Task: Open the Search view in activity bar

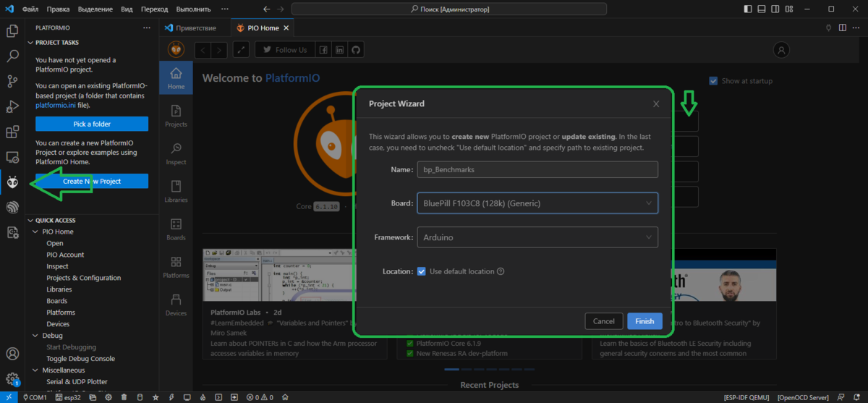Action: [12, 56]
